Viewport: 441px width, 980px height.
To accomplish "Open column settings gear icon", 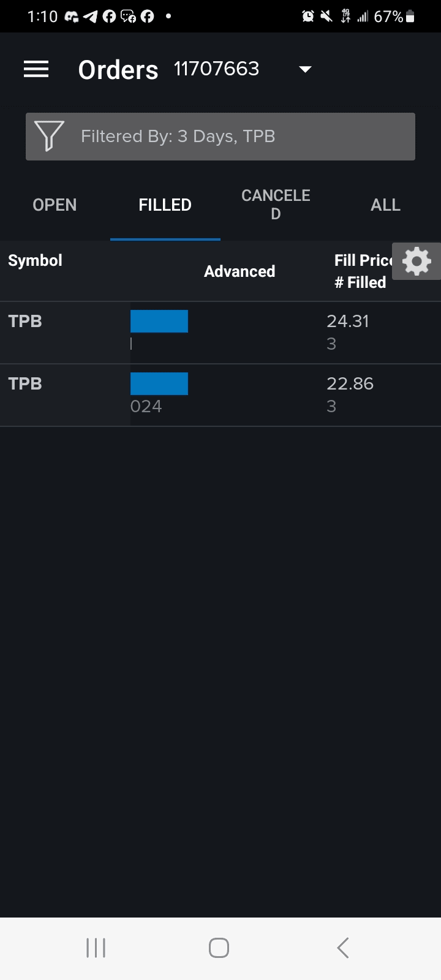I will pyautogui.click(x=417, y=262).
